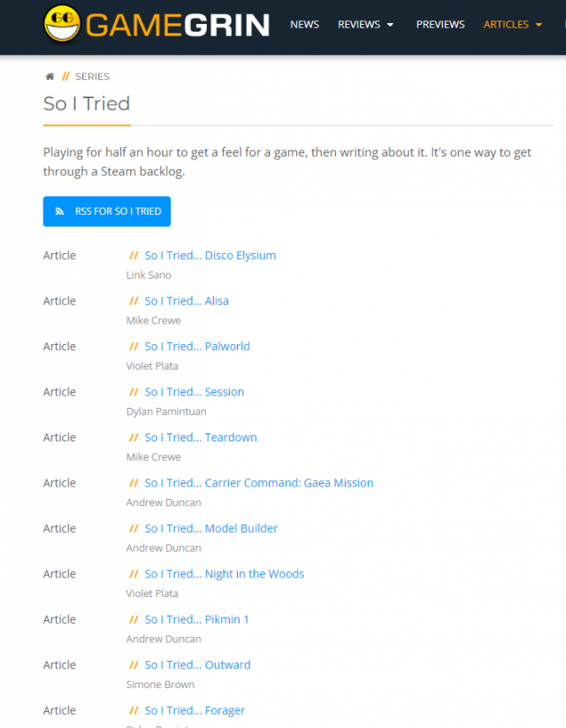Open Carrier Command: Gaea Mission article
566x728 pixels.
click(259, 483)
